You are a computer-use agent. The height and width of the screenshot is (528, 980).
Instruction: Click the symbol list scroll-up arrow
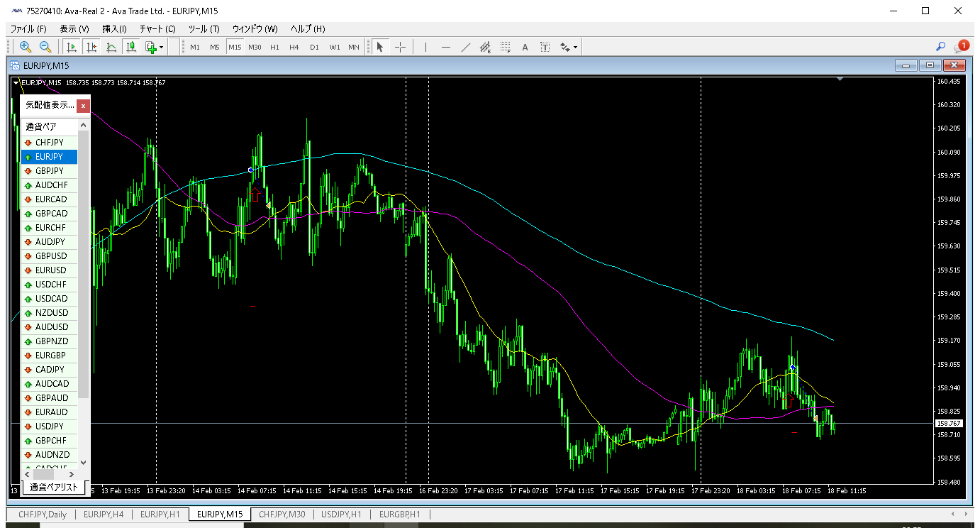(84, 125)
